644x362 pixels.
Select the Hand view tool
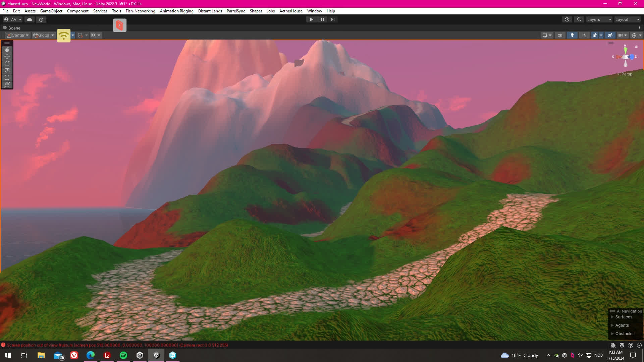click(x=7, y=50)
